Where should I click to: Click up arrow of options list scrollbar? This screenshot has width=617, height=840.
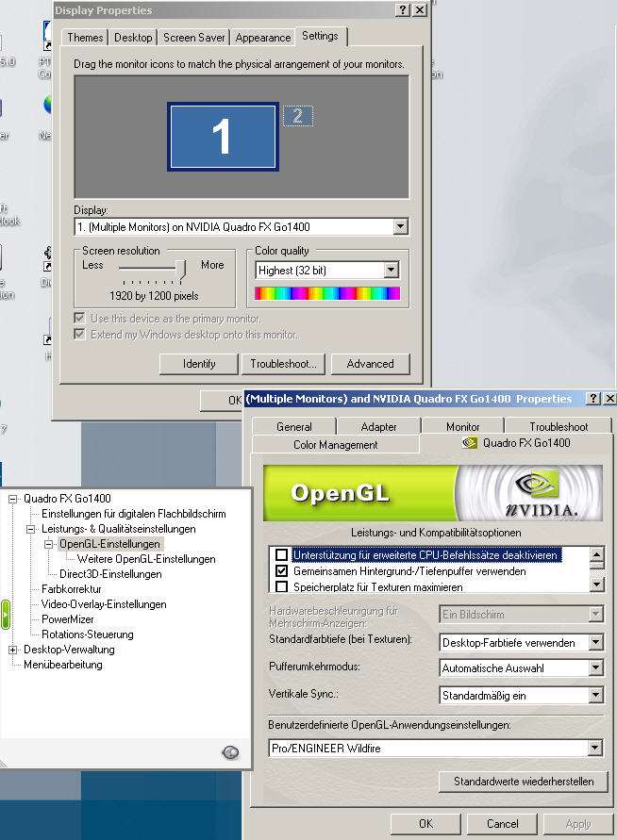(596, 553)
